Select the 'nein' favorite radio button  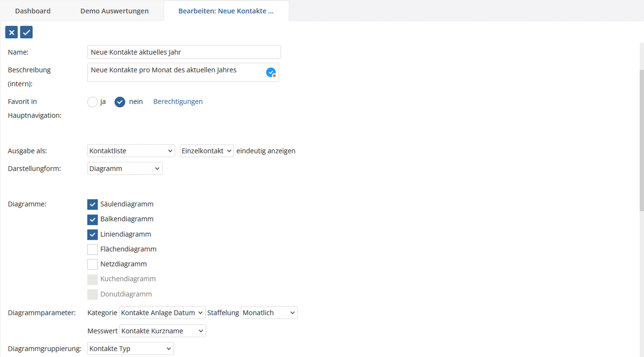120,102
